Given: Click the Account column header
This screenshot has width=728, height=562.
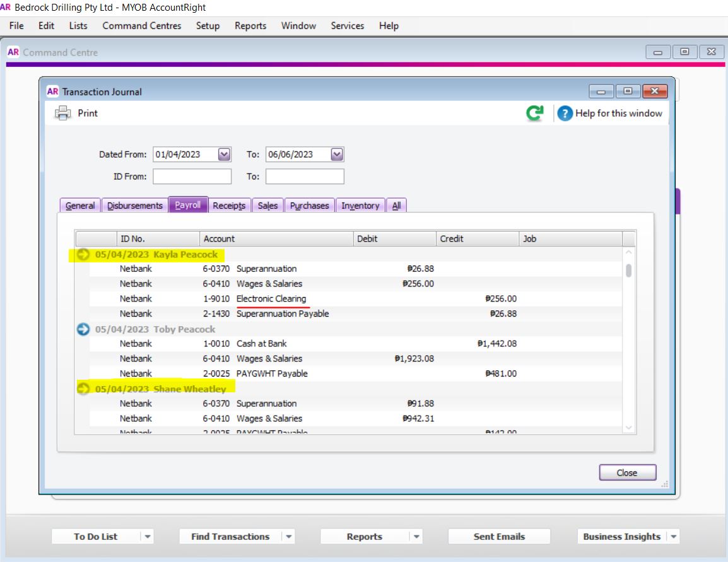Looking at the screenshot, I should click(x=276, y=238).
